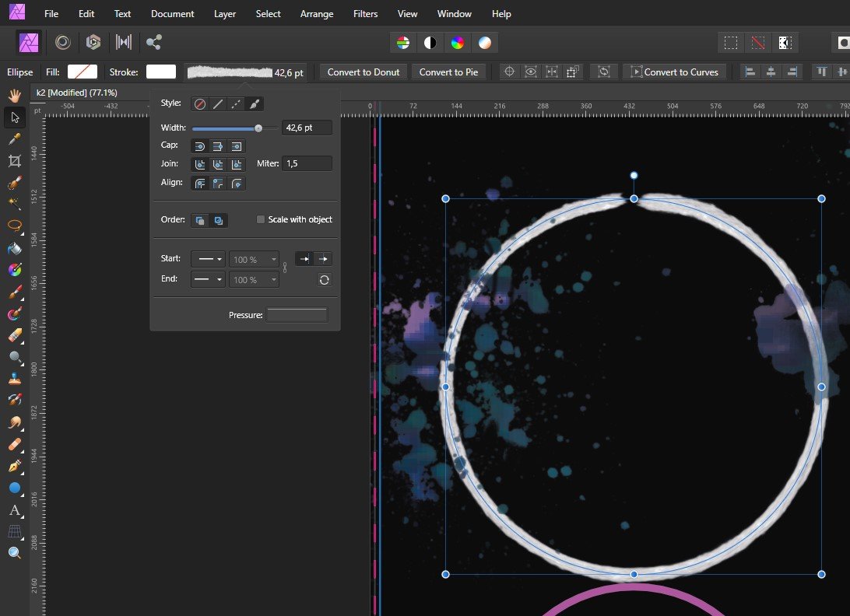This screenshot has width=850, height=616.
Task: Click the Deselect red-slash marquee icon
Action: [758, 43]
